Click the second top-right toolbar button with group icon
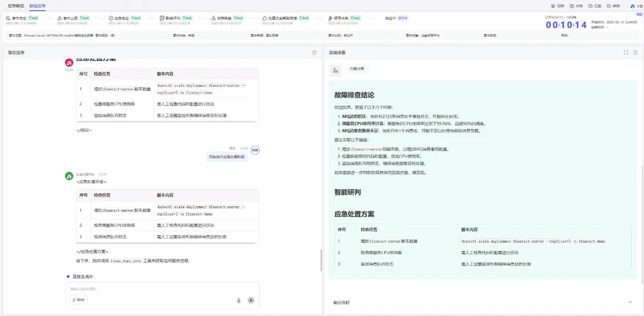The height and width of the screenshot is (316, 644). [x=576, y=6]
